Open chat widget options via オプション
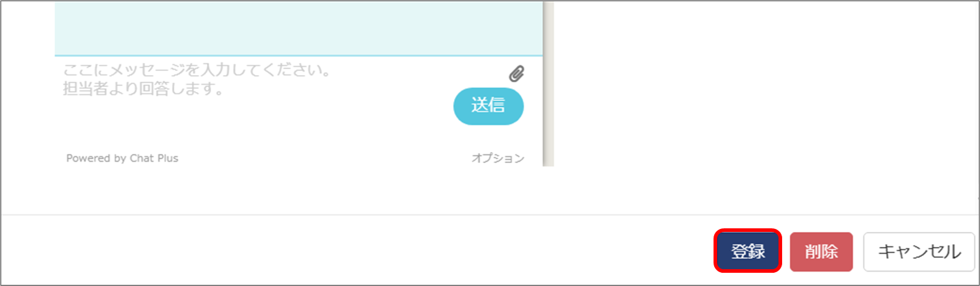Image resolution: width=980 pixels, height=286 pixels. (x=498, y=158)
